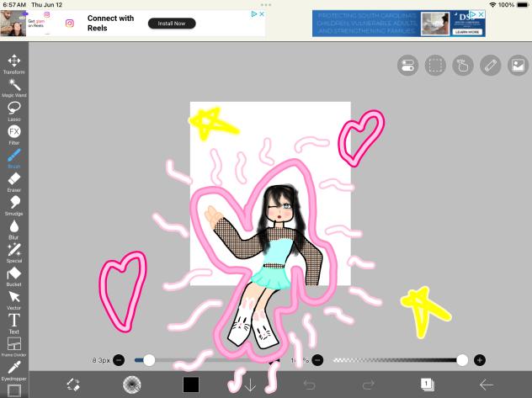Screen dimensions: 532x398
Task: Select the Eyedropper tool
Action: [x=14, y=370]
